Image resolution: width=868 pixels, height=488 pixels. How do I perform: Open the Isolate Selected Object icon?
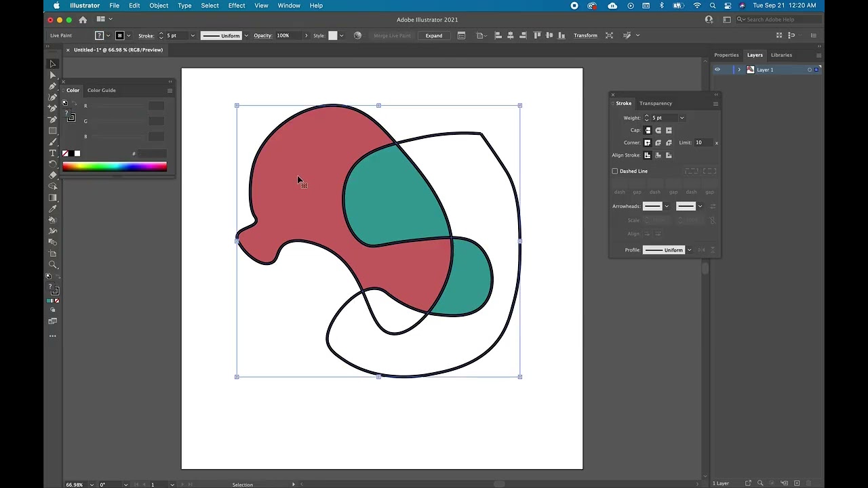[x=609, y=35]
